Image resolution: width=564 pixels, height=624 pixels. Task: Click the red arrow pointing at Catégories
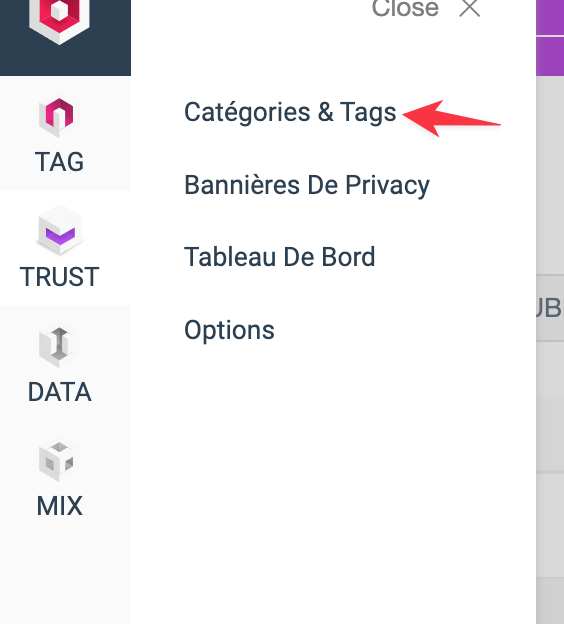click(451, 119)
